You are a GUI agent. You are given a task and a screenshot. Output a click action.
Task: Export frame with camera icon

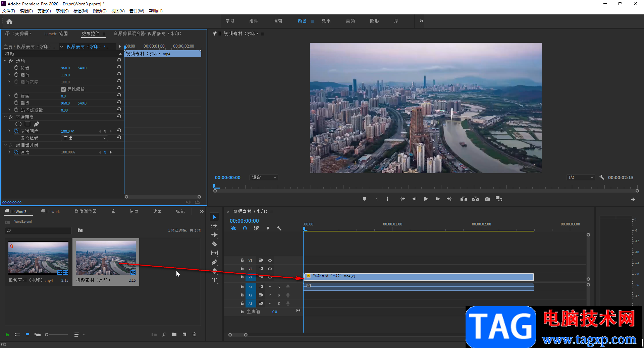point(487,199)
